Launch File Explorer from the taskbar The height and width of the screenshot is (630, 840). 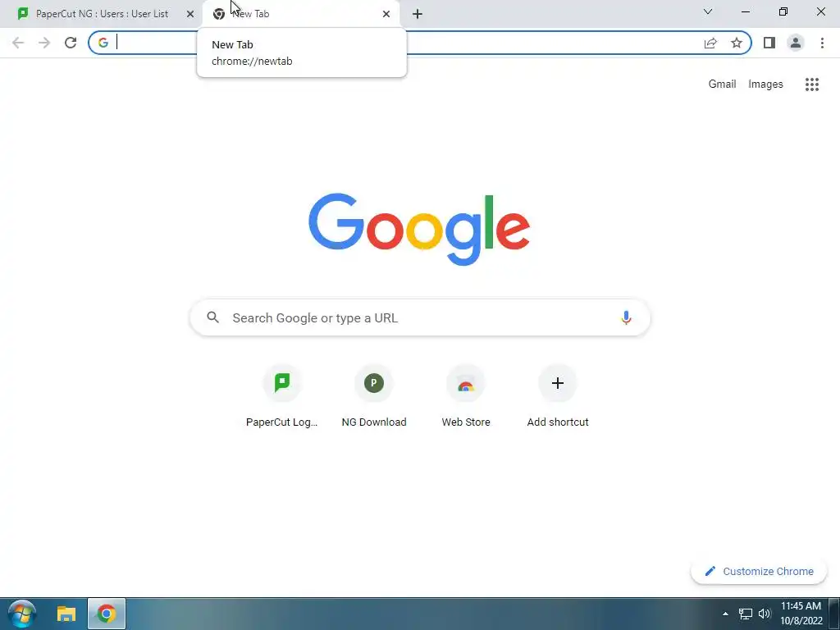click(x=66, y=614)
